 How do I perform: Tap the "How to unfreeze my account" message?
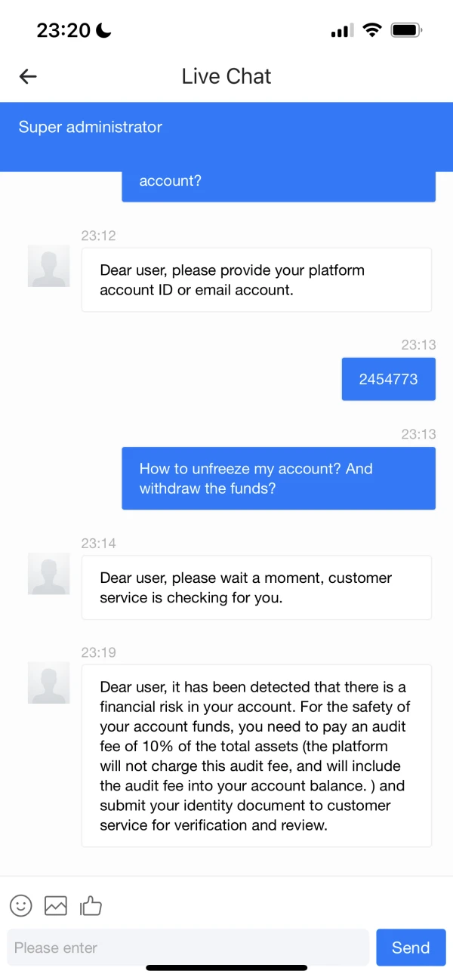(x=279, y=479)
